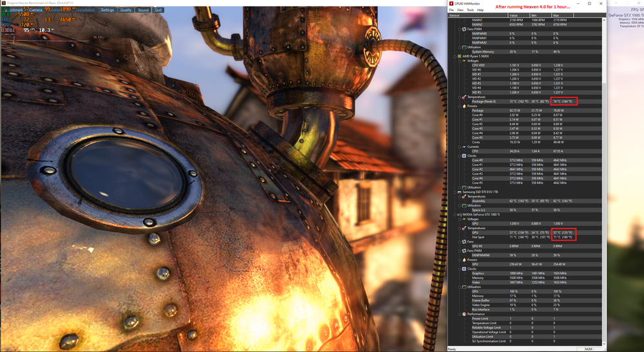The image size is (644, 352).
Task: Click the GPU Powers flame icon
Action: click(464, 260)
